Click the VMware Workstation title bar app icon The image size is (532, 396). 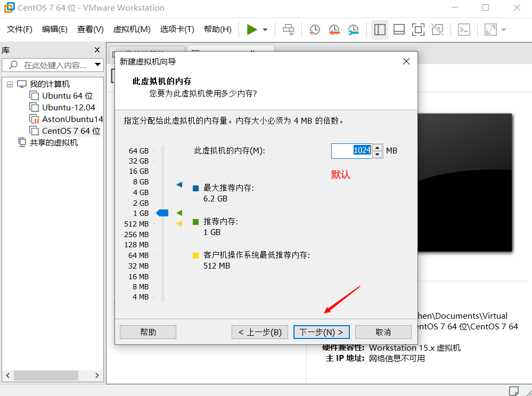click(x=9, y=7)
